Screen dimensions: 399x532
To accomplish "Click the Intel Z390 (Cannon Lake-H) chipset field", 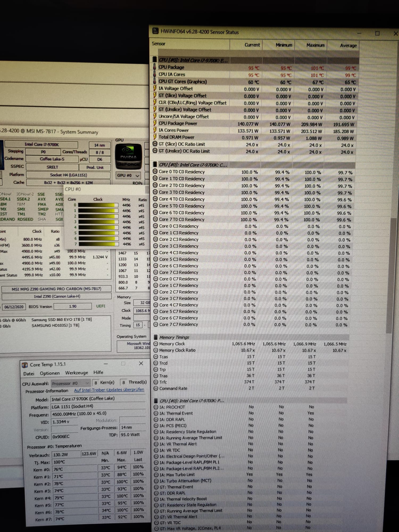I will tap(57, 296).
